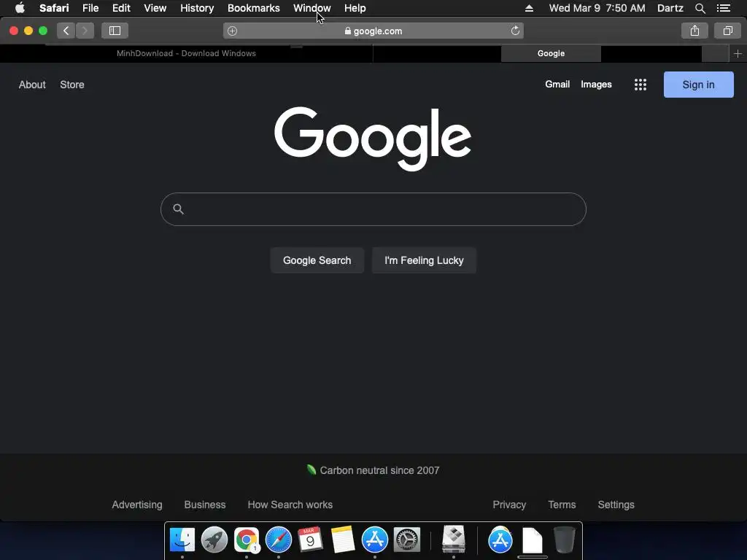The width and height of the screenshot is (747, 560).
Task: Focus the Google search input field
Action: (373, 209)
